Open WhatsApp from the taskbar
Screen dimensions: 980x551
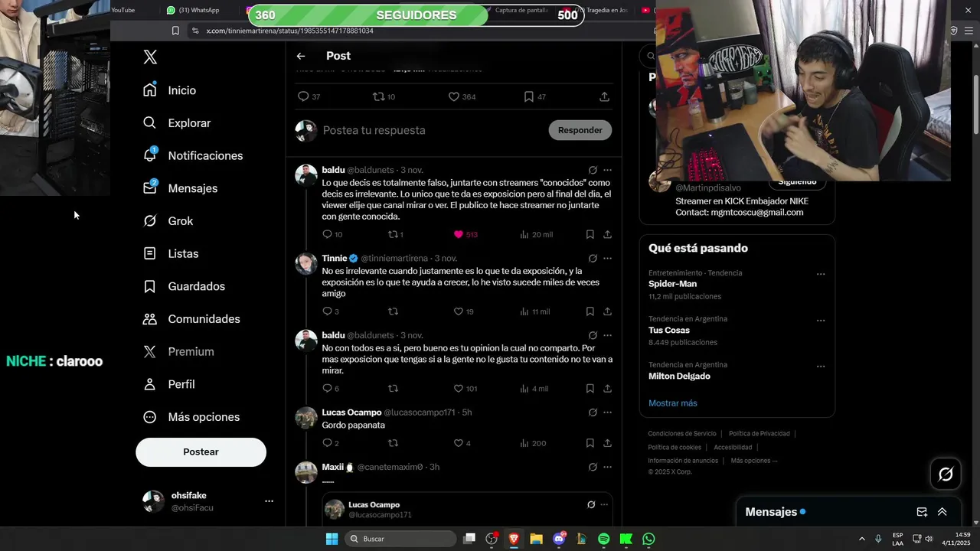[x=648, y=539]
